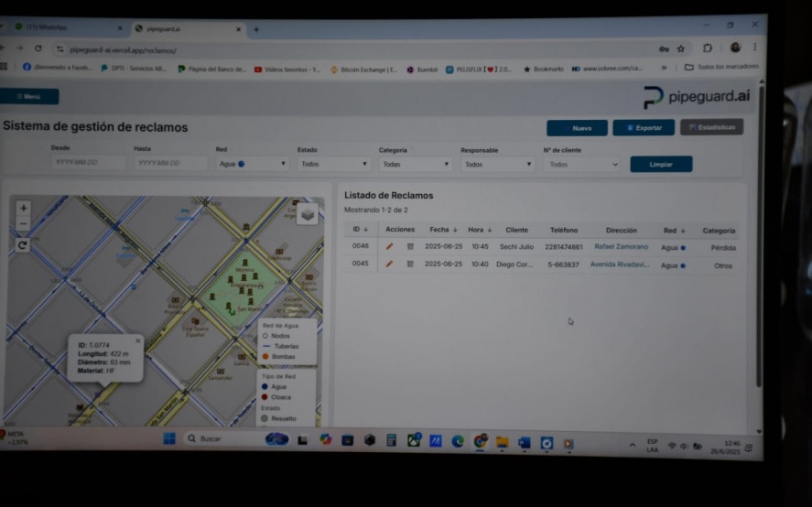The image size is (812, 507).
Task: Open the Windows Start menu
Action: [x=169, y=439]
